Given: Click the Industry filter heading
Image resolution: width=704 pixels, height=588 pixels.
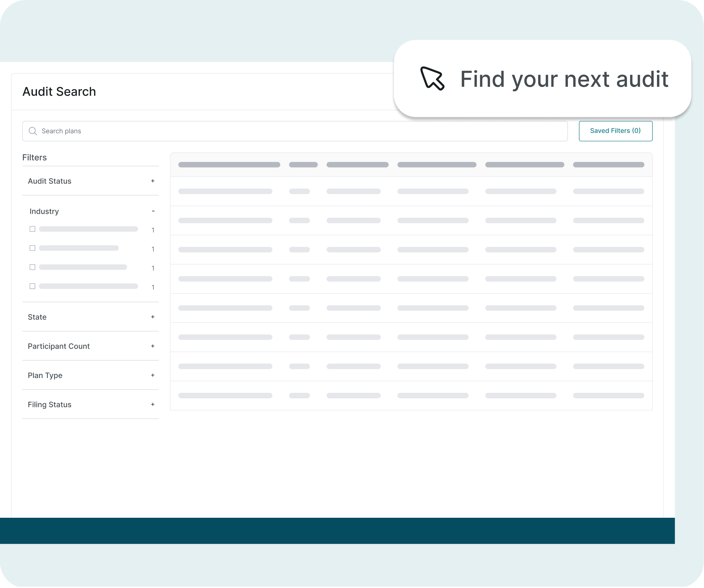Looking at the screenshot, I should click(x=44, y=211).
